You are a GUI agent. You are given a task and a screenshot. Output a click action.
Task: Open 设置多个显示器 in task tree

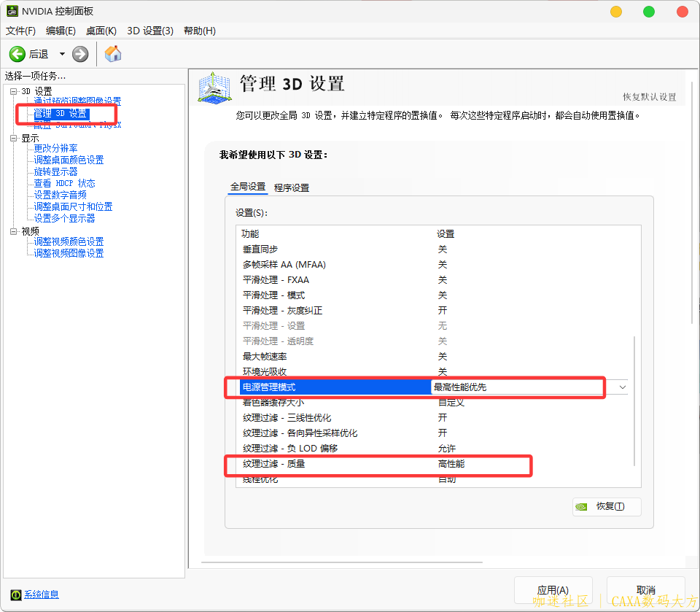tap(64, 218)
